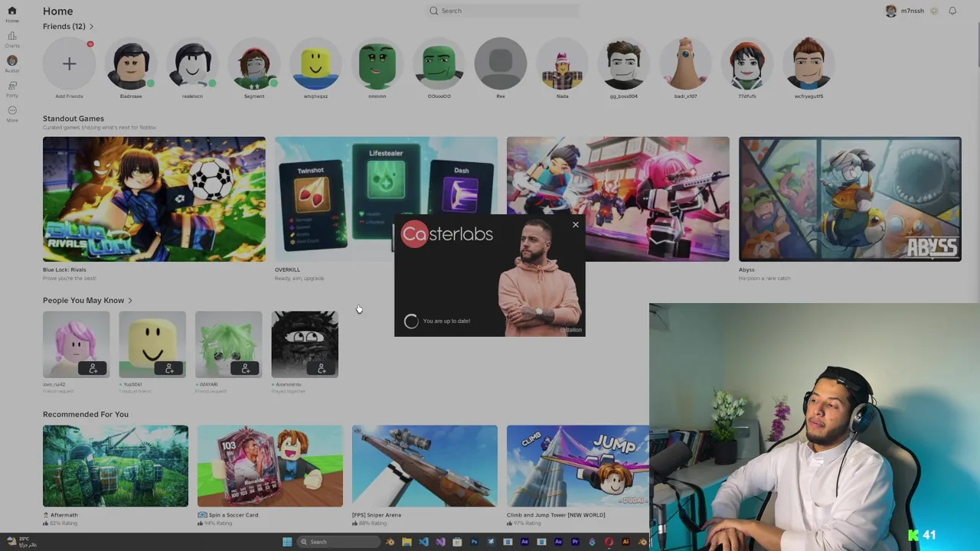Click the Standout Games heading

tap(73, 119)
